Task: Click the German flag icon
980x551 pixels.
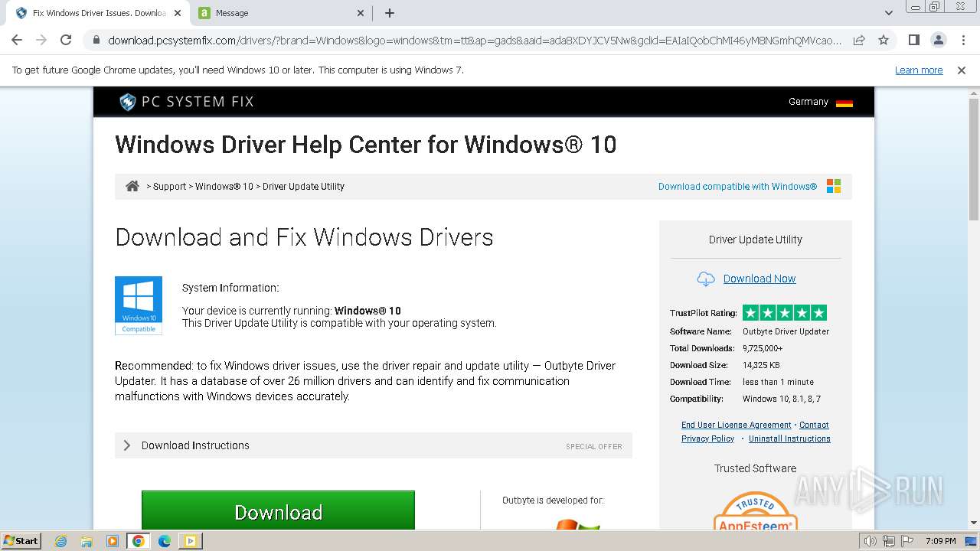Action: (844, 103)
